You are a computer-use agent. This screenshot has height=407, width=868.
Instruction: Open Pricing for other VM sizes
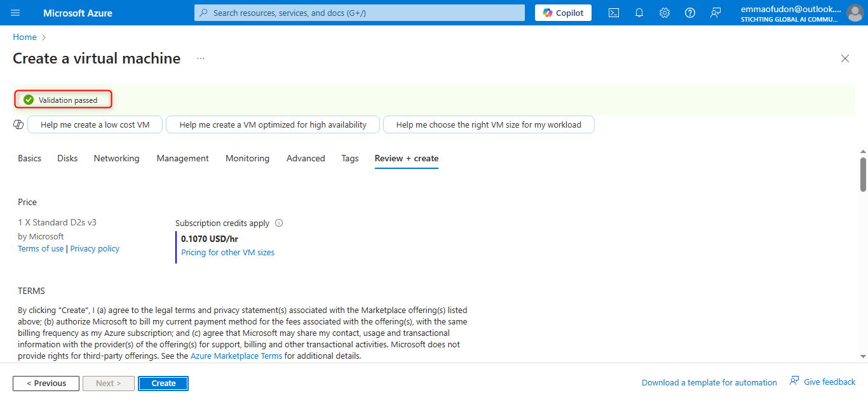point(228,253)
